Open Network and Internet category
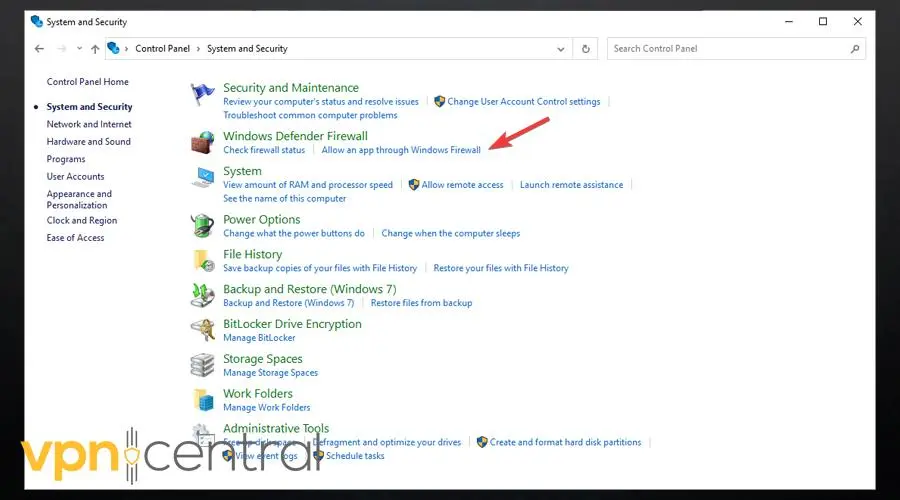 (89, 124)
